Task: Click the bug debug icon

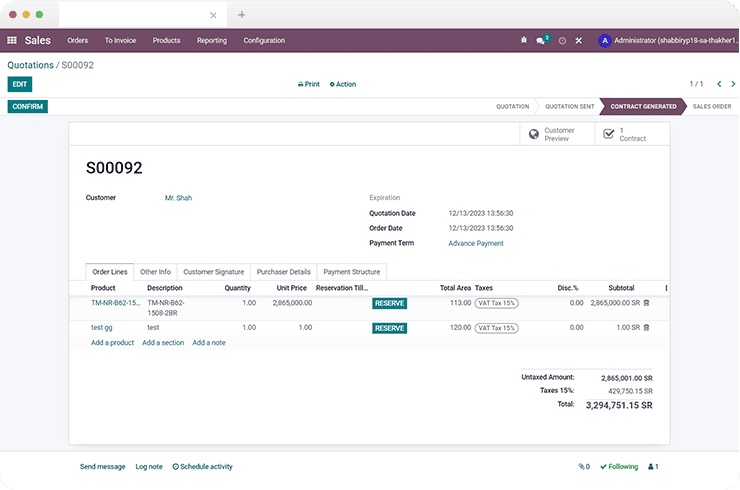Action: (523, 41)
